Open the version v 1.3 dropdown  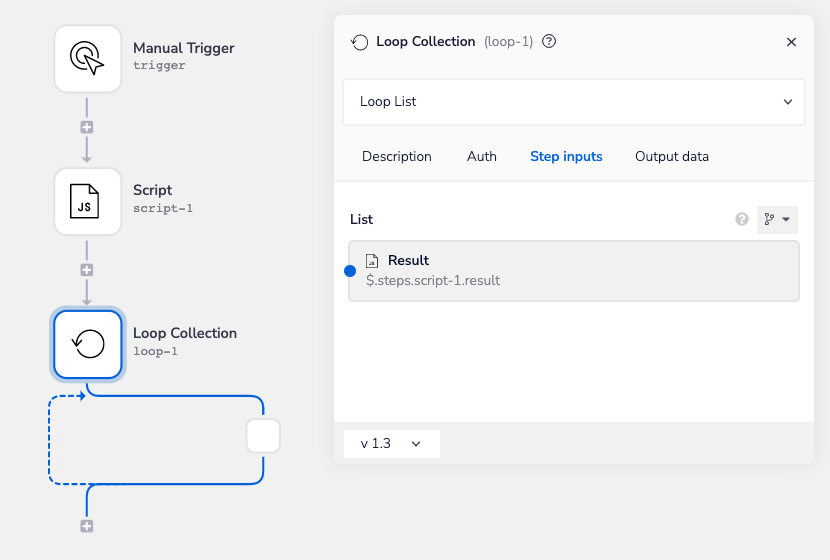(391, 443)
